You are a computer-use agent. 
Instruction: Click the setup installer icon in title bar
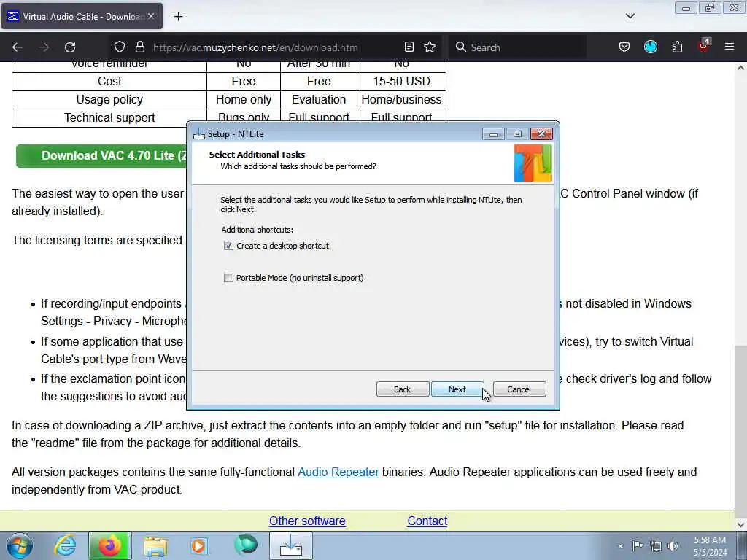[x=199, y=134]
